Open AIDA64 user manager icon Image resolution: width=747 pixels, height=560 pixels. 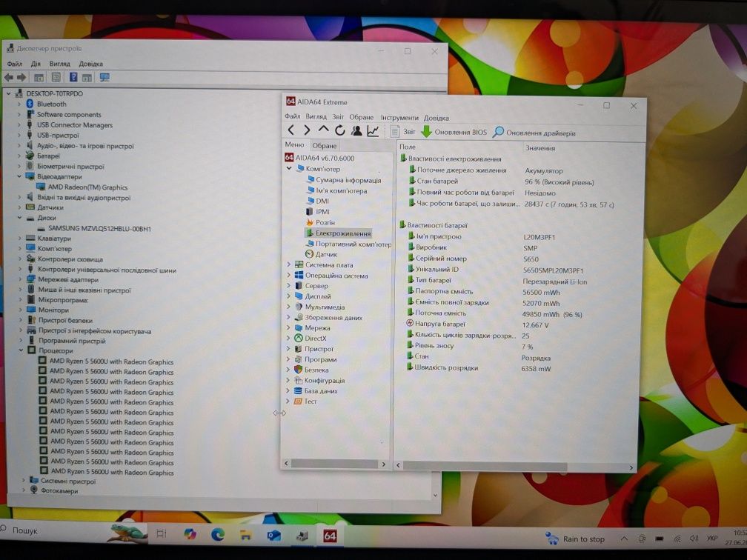[x=356, y=130]
